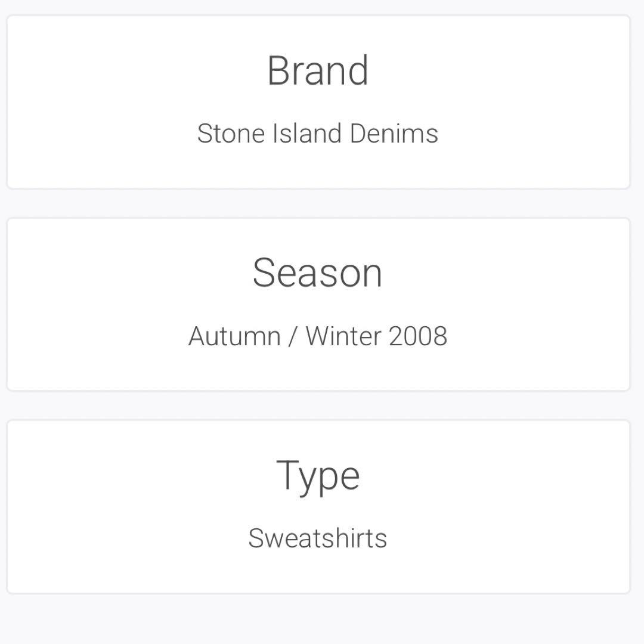Click the word Island in brand name
Viewport: 644px width, 644px height.
click(308, 134)
